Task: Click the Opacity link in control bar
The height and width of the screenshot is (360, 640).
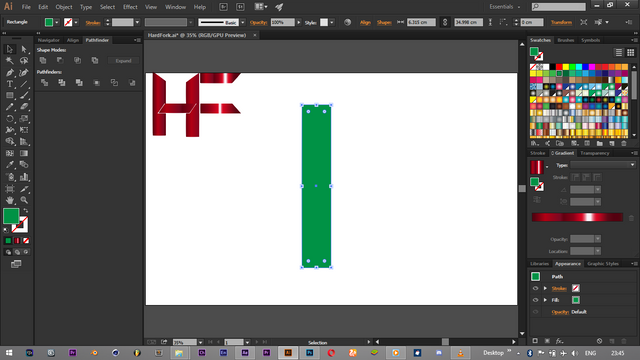Action: click(x=258, y=22)
